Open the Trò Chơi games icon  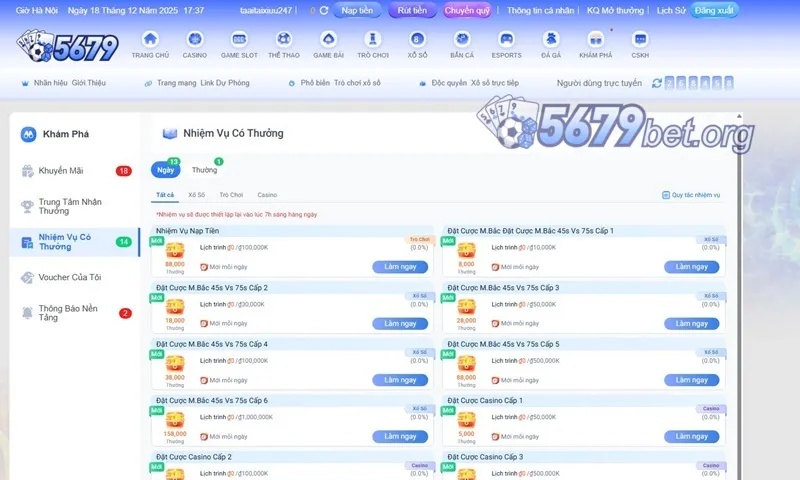(x=373, y=39)
